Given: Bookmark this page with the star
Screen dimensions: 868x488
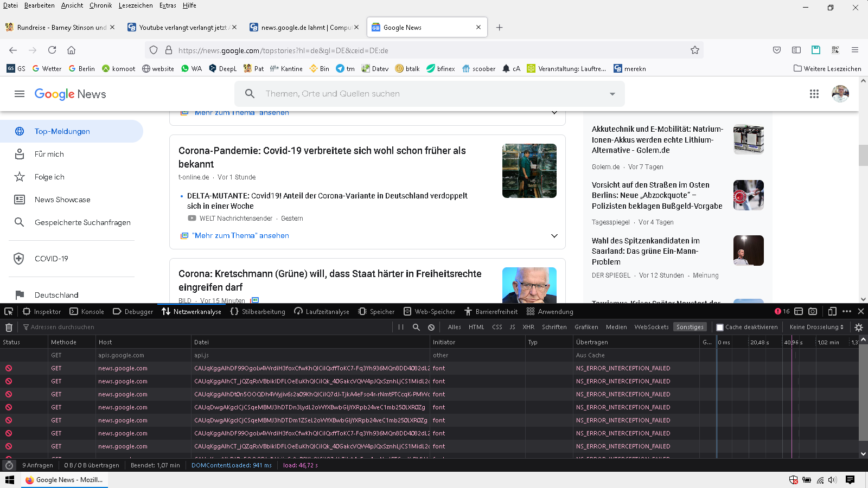Looking at the screenshot, I should click(695, 50).
